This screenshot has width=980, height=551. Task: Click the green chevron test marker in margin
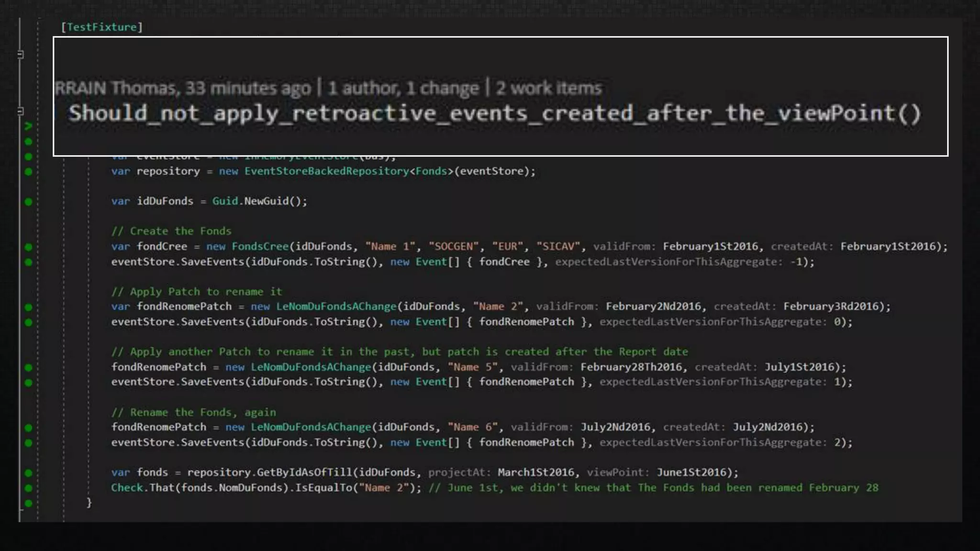[x=28, y=126]
